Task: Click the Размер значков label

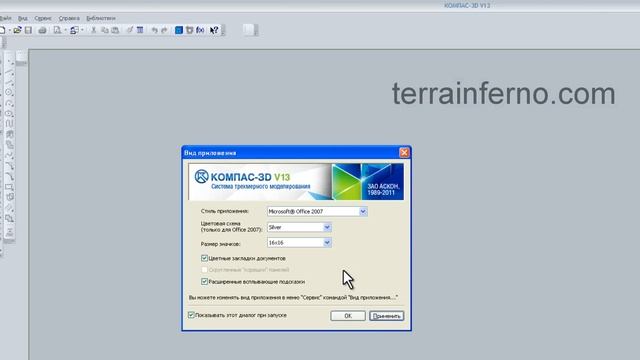Action: pos(220,244)
